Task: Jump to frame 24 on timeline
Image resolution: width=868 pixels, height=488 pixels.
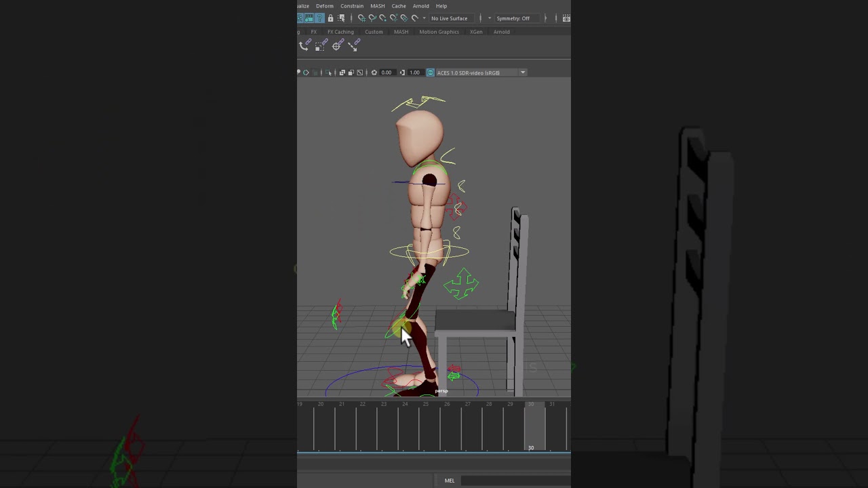Action: point(405,404)
